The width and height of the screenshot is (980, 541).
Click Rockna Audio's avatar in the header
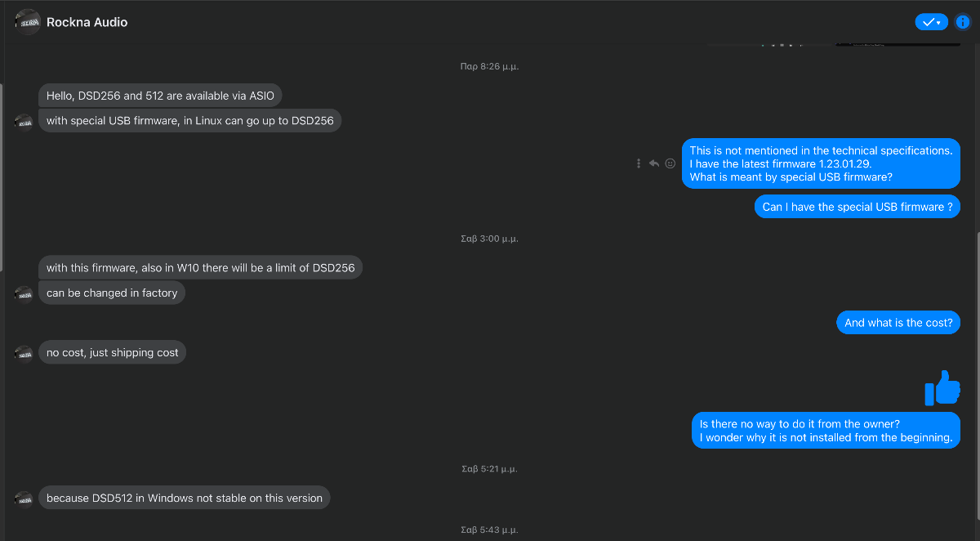pyautogui.click(x=28, y=22)
